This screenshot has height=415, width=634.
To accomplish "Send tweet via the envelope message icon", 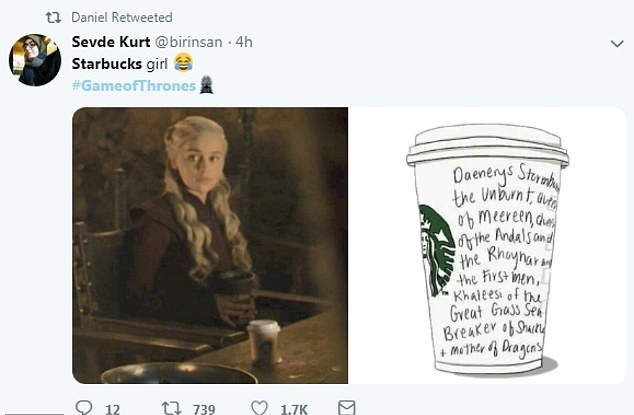I will (x=346, y=407).
